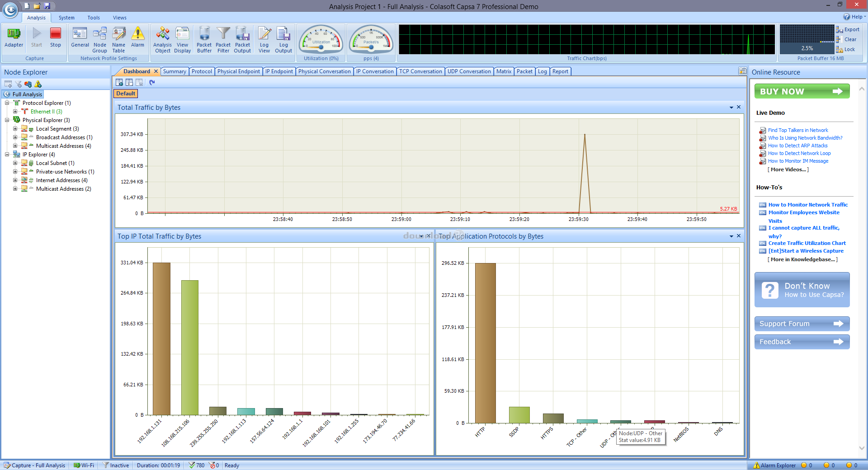Open How to Monitor Network Traffic link
The height and width of the screenshot is (470, 868).
(808, 205)
